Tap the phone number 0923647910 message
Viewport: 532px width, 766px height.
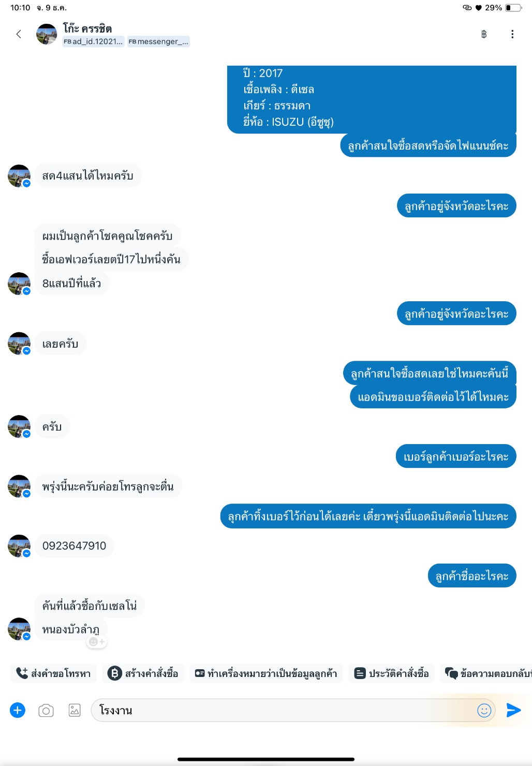[x=74, y=546]
